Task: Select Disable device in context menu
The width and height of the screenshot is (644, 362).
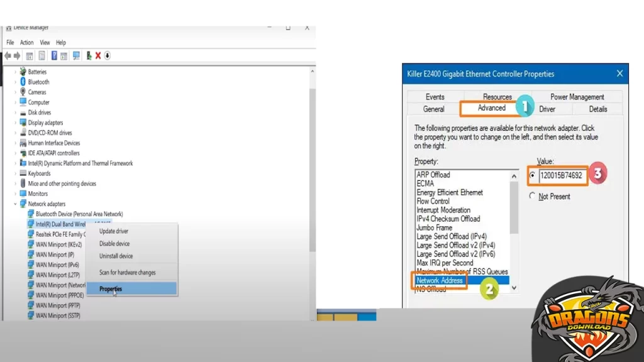Action: click(114, 244)
